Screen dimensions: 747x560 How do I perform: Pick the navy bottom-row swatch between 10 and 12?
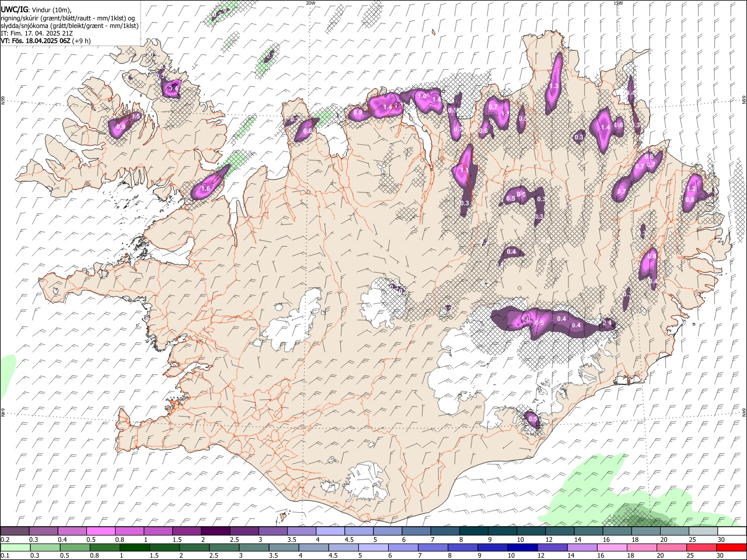522,548
